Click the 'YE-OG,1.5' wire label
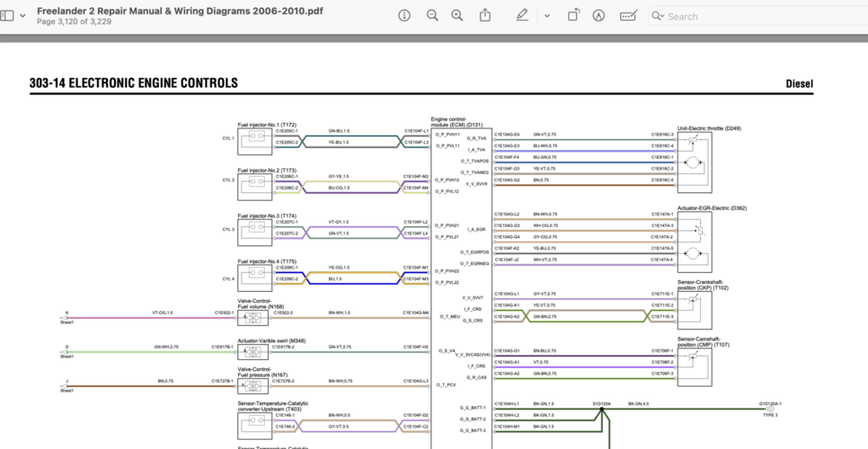The width and height of the screenshot is (868, 449). [339, 267]
